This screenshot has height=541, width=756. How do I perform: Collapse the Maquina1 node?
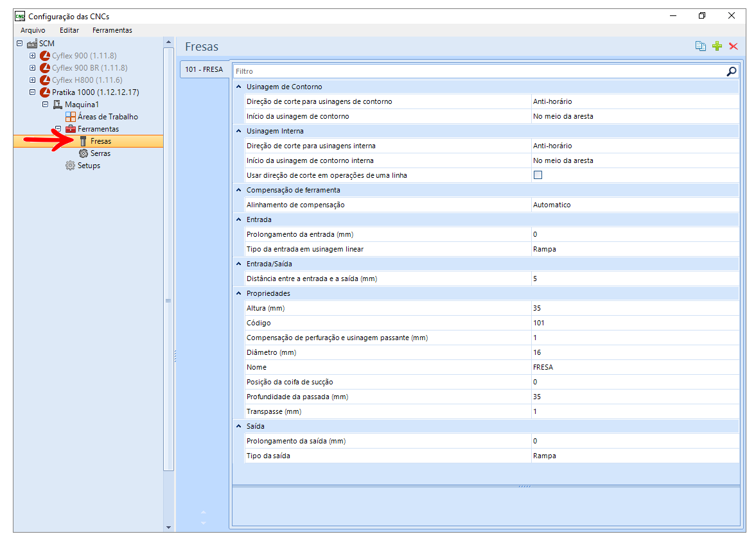[x=45, y=104]
